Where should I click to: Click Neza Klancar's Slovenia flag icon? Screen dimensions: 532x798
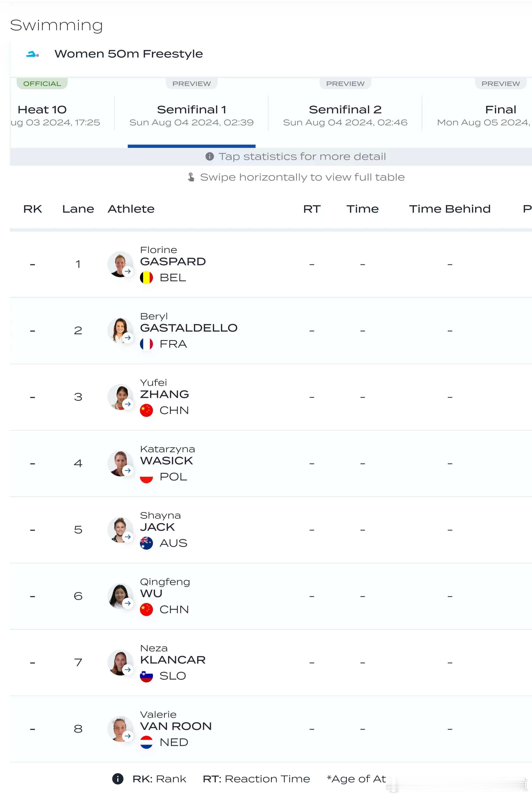coord(146,676)
